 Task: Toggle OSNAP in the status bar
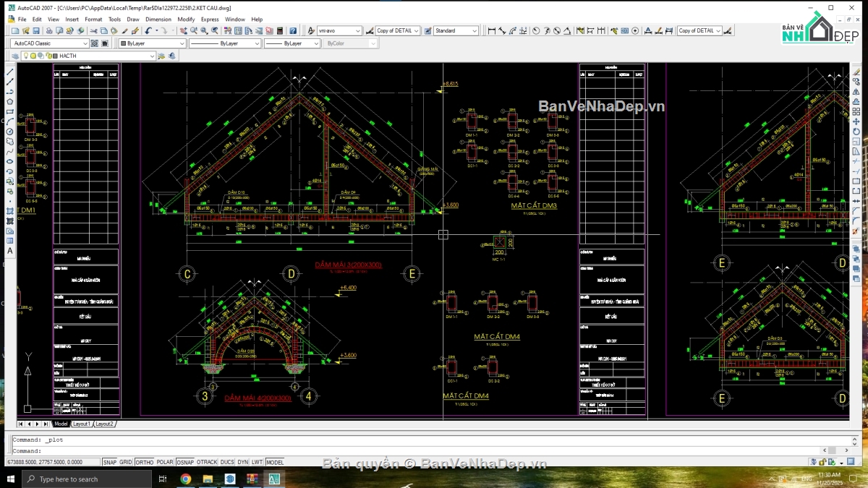[185, 462]
